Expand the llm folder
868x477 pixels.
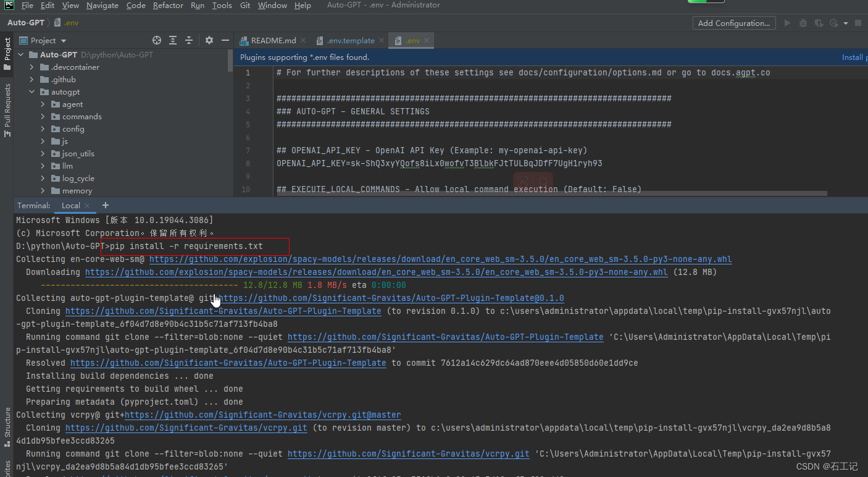[x=43, y=166]
